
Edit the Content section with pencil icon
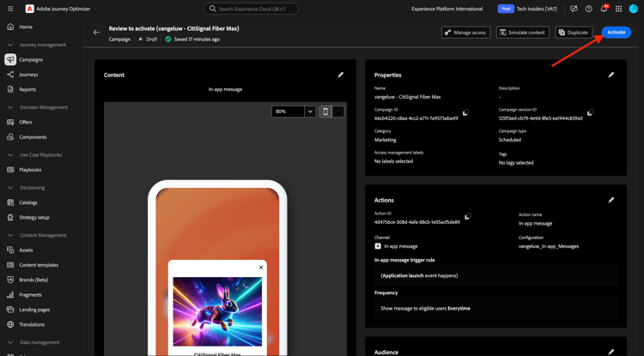pyautogui.click(x=340, y=75)
